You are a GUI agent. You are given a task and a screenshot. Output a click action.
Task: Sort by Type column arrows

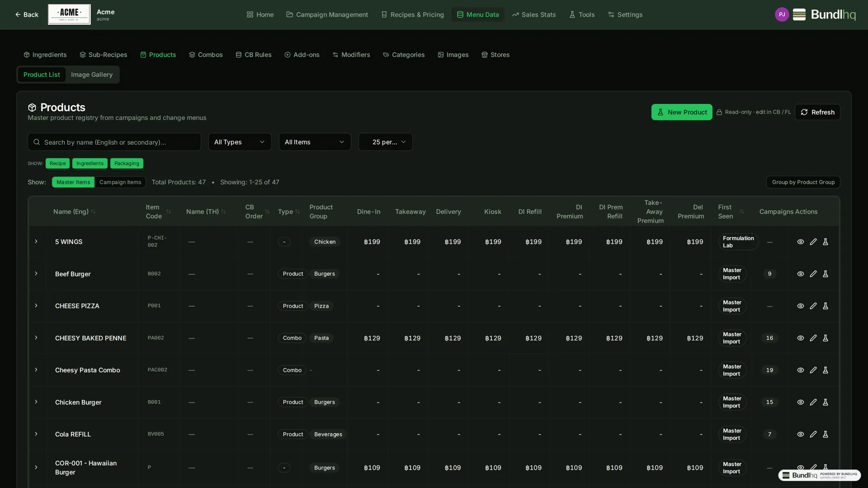tap(297, 211)
